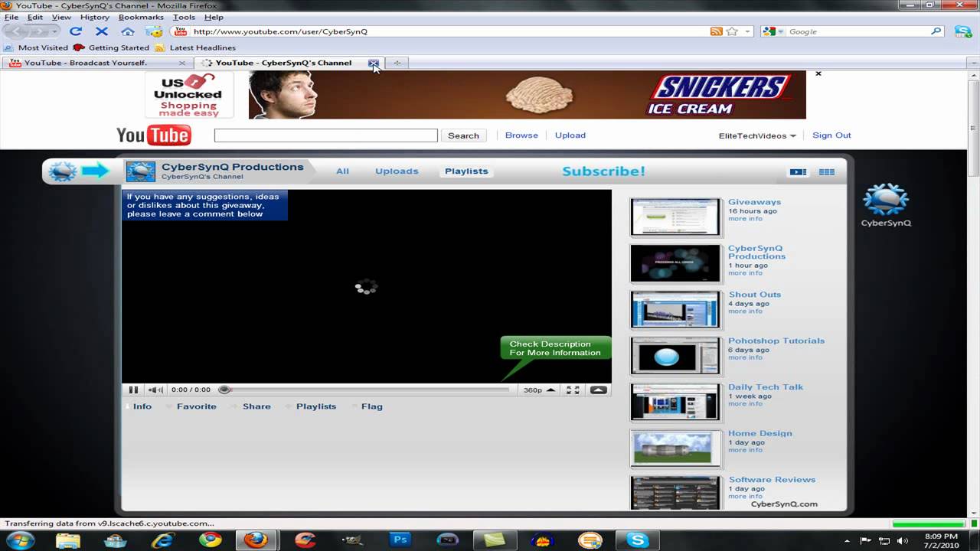Click the YouTube logo
This screenshot has height=551, width=980.
(153, 135)
